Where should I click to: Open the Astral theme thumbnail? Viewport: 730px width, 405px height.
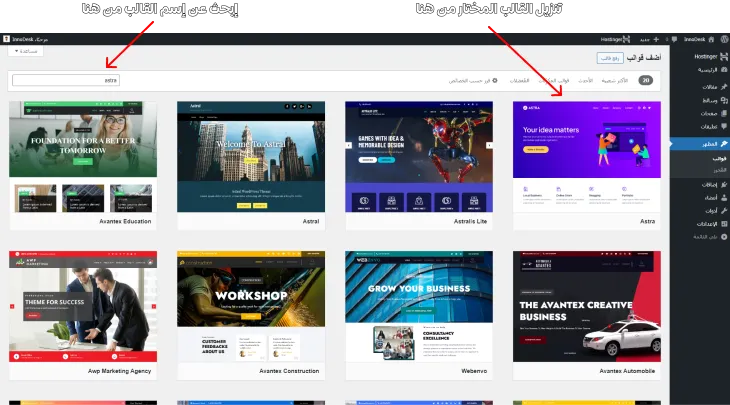[x=251, y=157]
